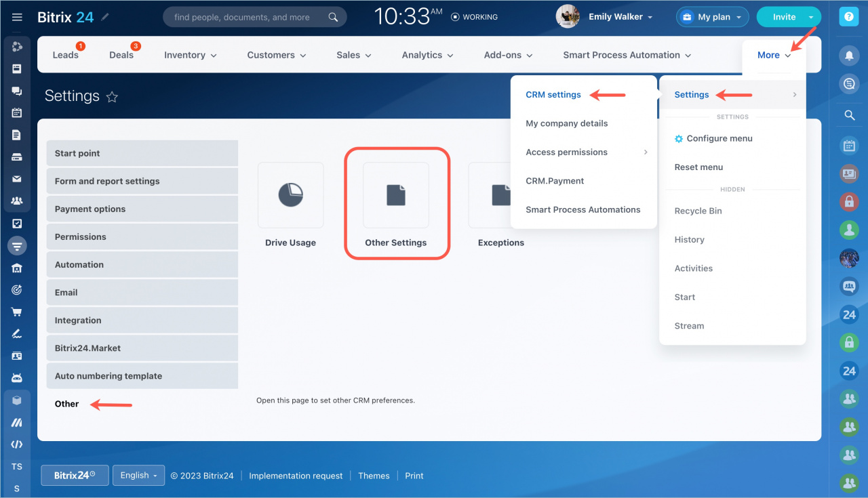Open My plan dropdown button
The height and width of the screenshot is (498, 868).
(713, 17)
